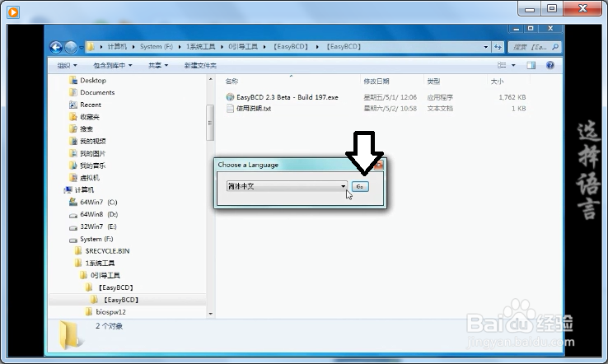Image resolution: width=608 pixels, height=364 pixels.
Task: Click the EasyBCD exe file icon
Action: pyautogui.click(x=230, y=97)
